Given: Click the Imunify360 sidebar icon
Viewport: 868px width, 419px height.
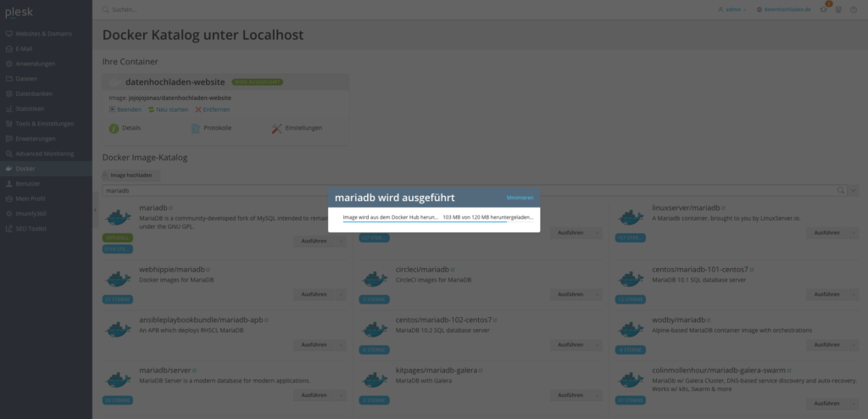Looking at the screenshot, I should (8, 214).
